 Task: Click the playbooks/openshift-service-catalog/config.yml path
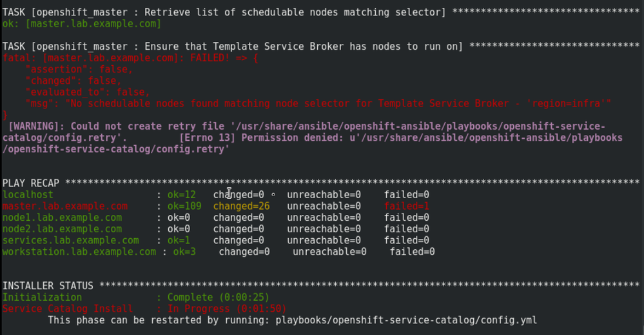pos(406,320)
